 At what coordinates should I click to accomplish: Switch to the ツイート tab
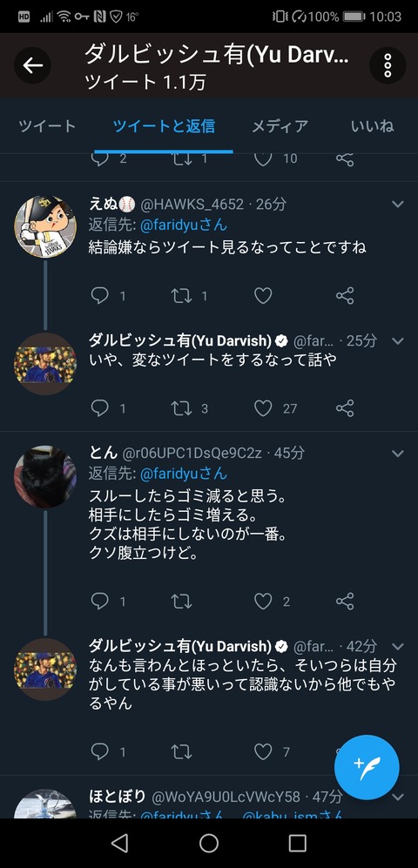point(47,126)
